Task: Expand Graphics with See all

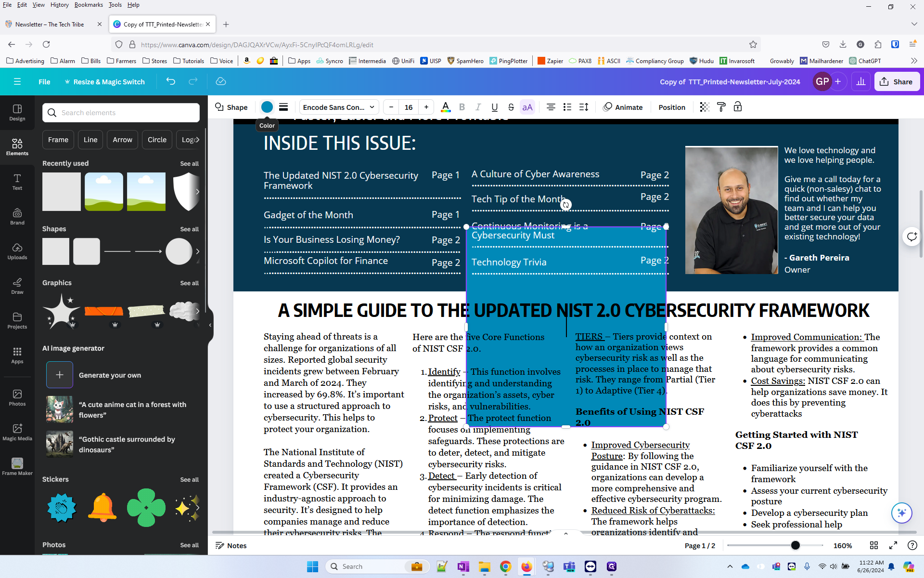Action: [189, 283]
